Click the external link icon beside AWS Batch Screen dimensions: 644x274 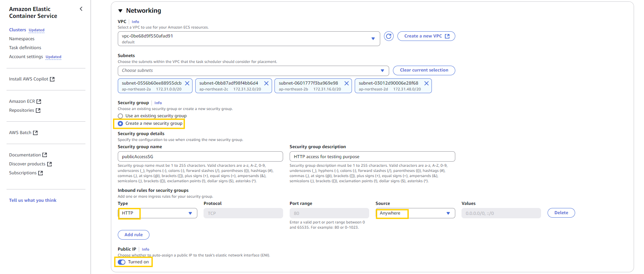coord(35,133)
